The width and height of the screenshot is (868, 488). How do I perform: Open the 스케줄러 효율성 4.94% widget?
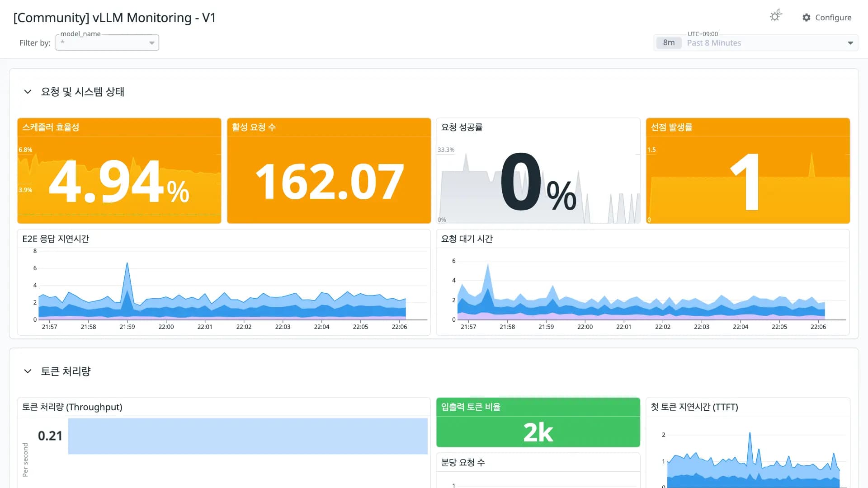[119, 171]
